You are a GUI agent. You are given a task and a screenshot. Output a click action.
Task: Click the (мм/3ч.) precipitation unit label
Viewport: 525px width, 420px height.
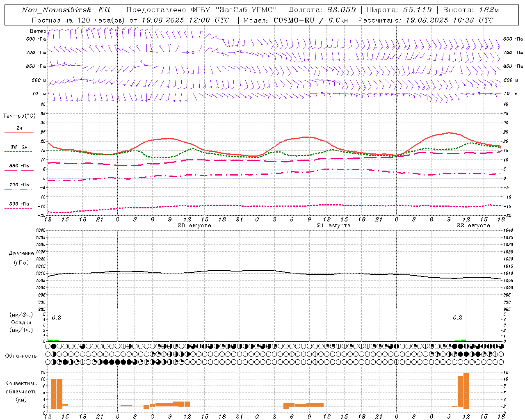pyautogui.click(x=21, y=315)
